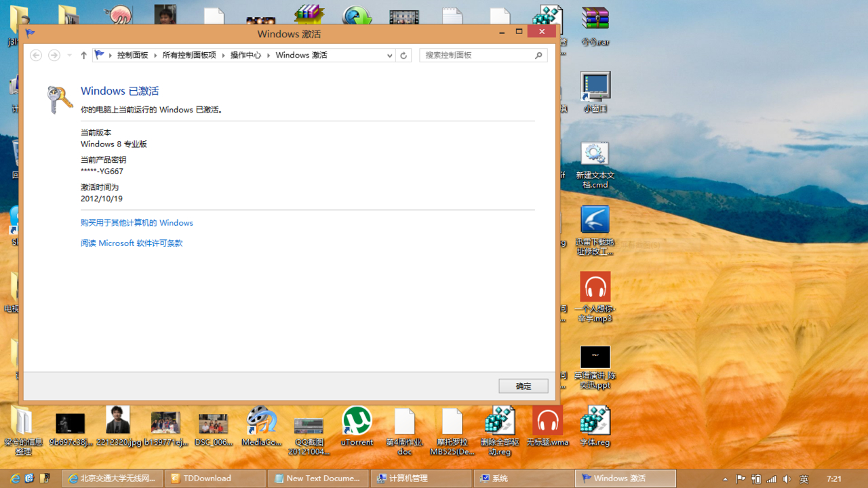Open the recent locations dropdown arrow
868x488 pixels.
click(69, 56)
